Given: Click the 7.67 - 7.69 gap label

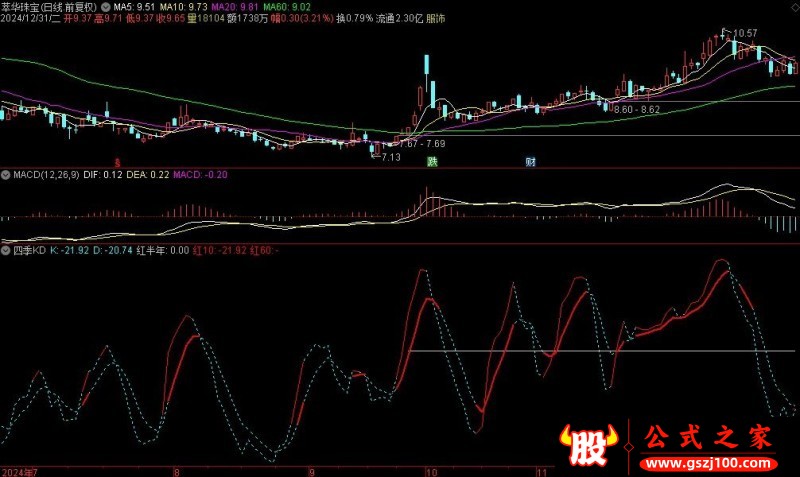Looking at the screenshot, I should coord(422,144).
